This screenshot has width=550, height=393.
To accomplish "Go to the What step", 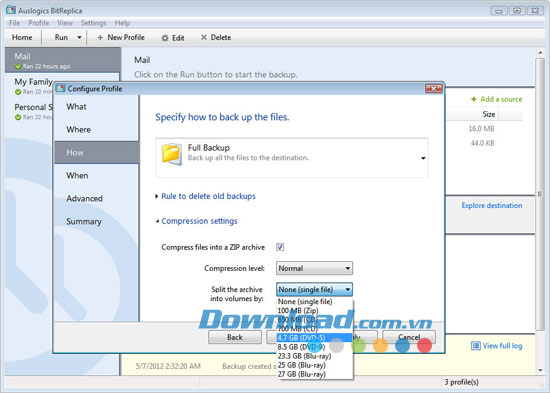I will coord(97,107).
